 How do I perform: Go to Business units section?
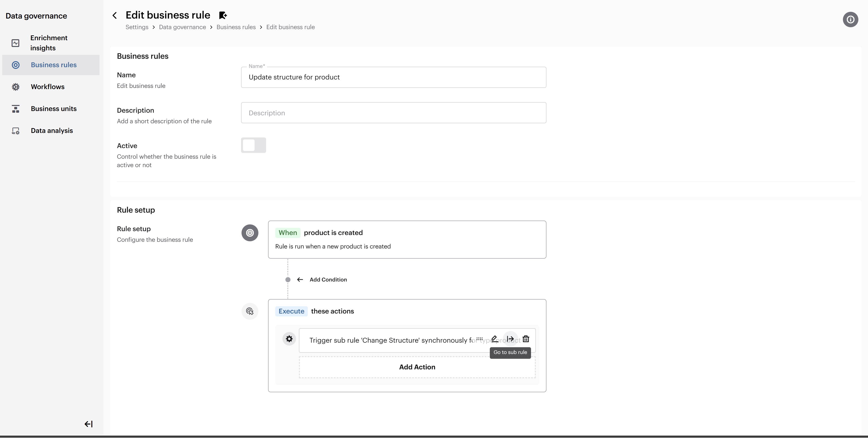click(54, 109)
